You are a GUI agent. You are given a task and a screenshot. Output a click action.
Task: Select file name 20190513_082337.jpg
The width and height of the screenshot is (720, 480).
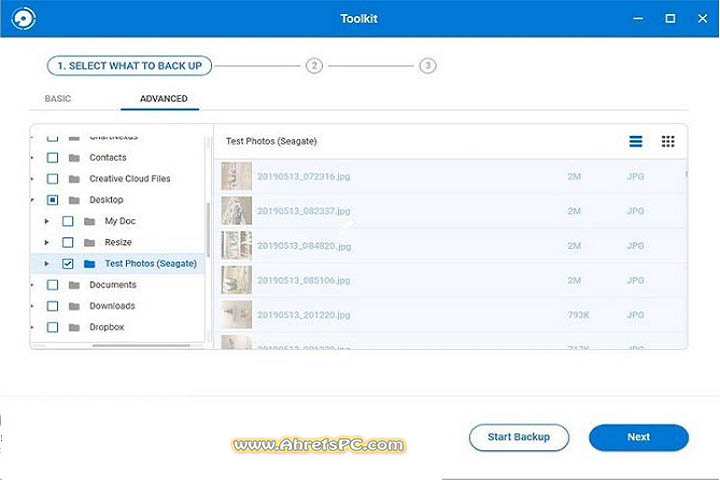tap(304, 211)
